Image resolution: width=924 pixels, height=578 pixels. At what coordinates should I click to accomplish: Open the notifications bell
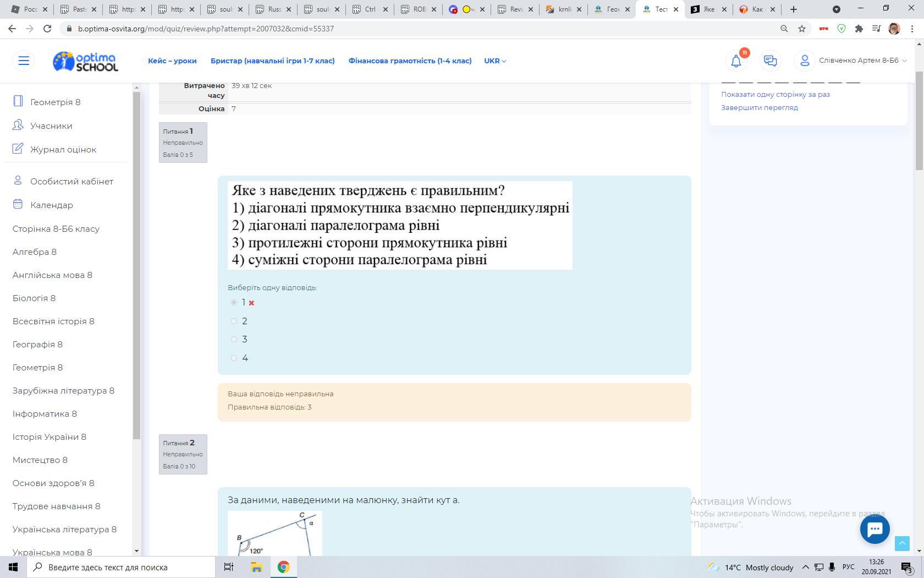(x=736, y=61)
